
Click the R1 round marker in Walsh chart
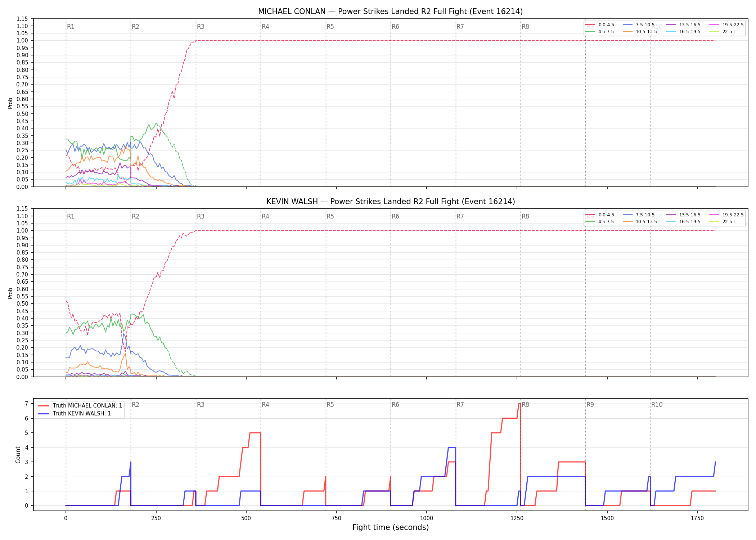[x=71, y=216]
